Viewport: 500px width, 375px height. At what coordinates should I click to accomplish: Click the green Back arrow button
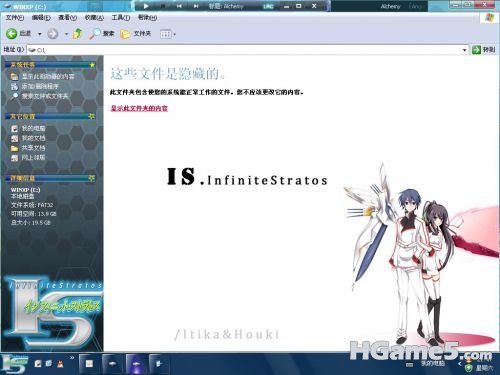[12, 34]
